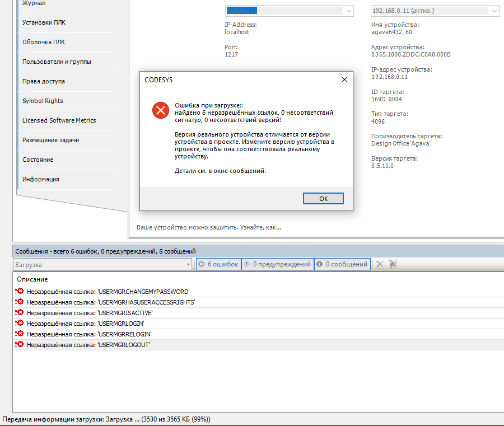This screenshot has height=426, width=504.
Task: Select the Размещение задачи tab
Action: click(x=50, y=140)
